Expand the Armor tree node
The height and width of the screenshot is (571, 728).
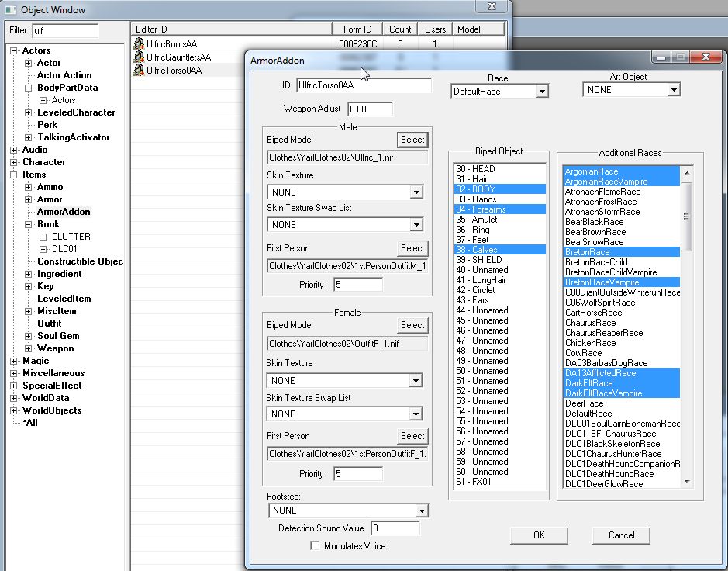(29, 199)
